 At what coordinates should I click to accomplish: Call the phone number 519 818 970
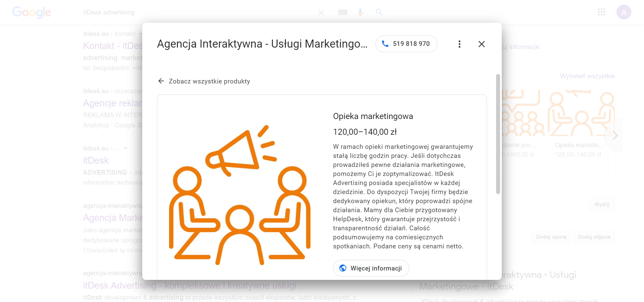coord(406,44)
